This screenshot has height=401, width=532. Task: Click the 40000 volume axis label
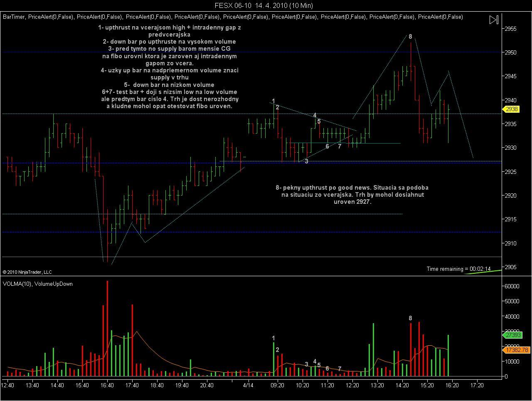(512, 317)
